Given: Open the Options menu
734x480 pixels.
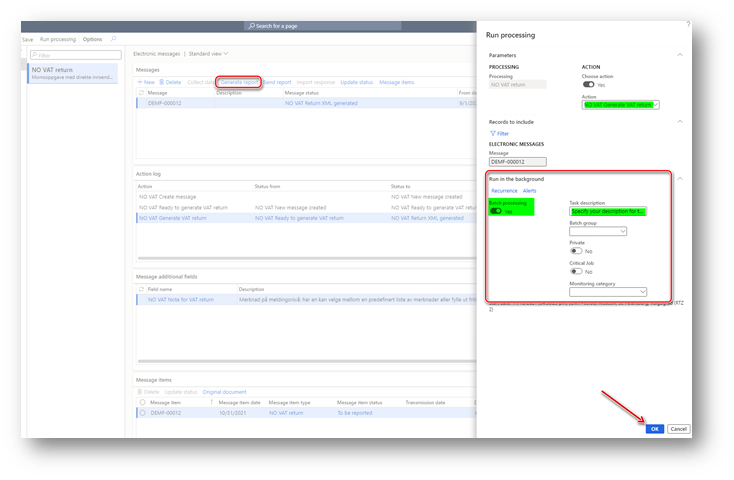Looking at the screenshot, I should pyautogui.click(x=92, y=39).
